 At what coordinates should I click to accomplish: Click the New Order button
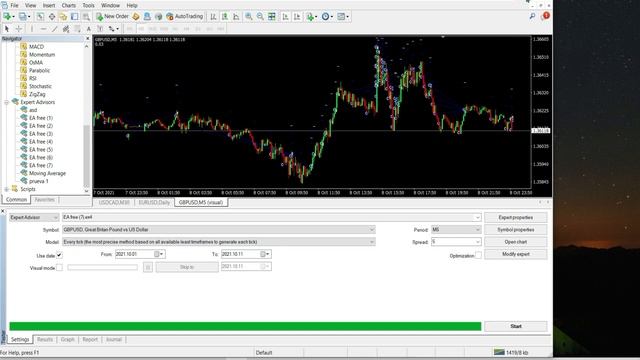pyautogui.click(x=112, y=16)
